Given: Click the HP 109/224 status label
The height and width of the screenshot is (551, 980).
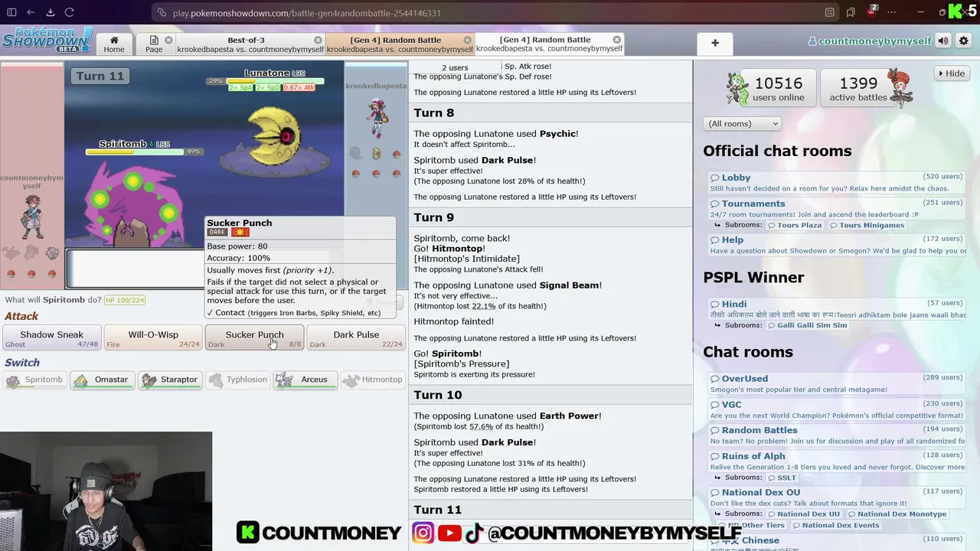Looking at the screenshot, I should coord(125,300).
